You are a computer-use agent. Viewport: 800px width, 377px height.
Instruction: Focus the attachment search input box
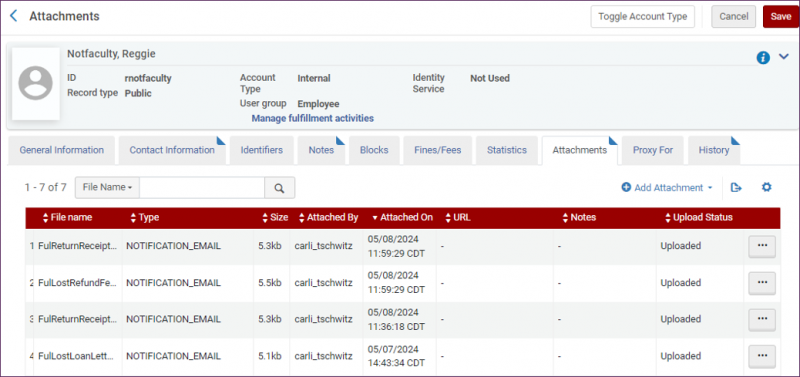point(202,188)
